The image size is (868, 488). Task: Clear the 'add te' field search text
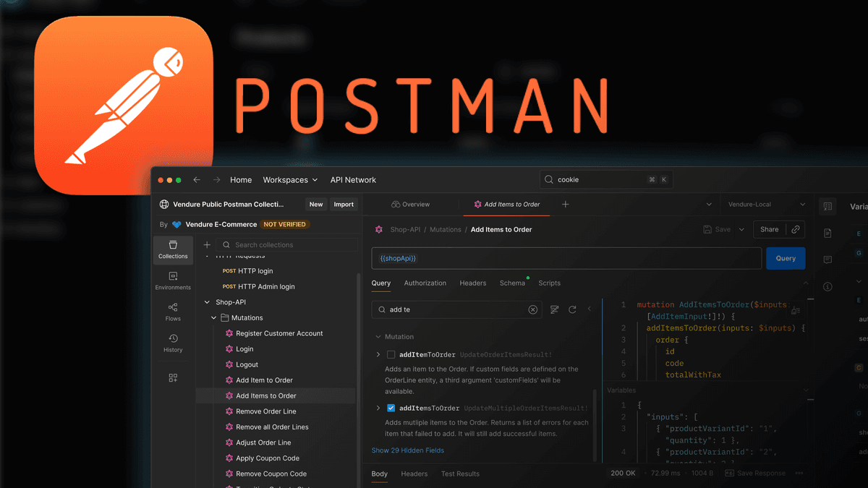533,309
